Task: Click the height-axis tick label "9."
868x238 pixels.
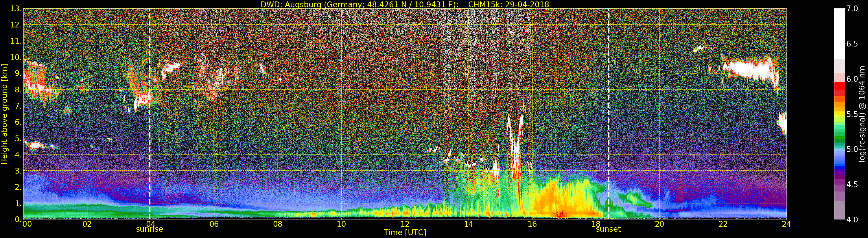Action: click(x=18, y=73)
